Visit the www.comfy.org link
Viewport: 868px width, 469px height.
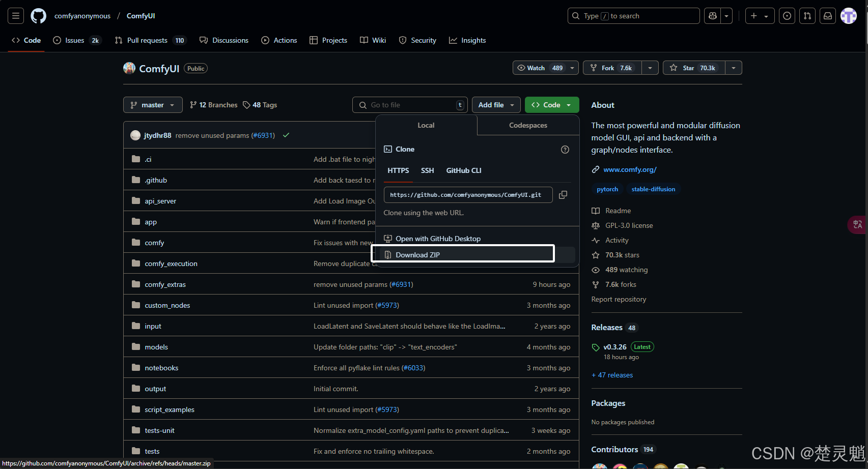pos(630,170)
